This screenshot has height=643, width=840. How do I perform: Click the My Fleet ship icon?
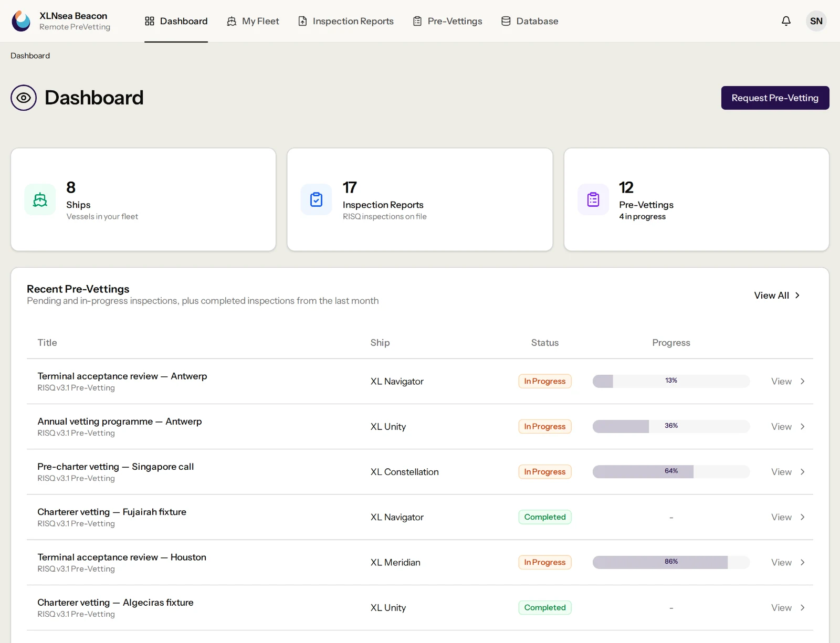coord(232,21)
